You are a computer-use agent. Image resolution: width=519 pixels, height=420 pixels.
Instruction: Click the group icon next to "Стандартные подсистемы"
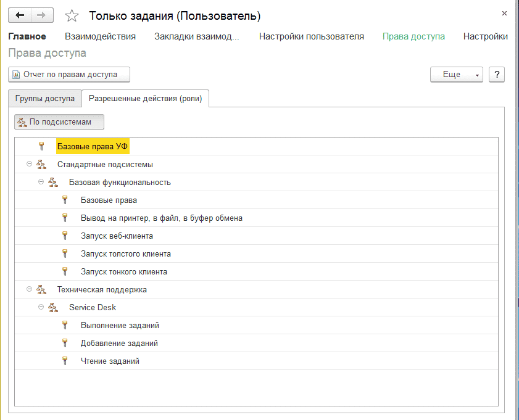click(41, 164)
